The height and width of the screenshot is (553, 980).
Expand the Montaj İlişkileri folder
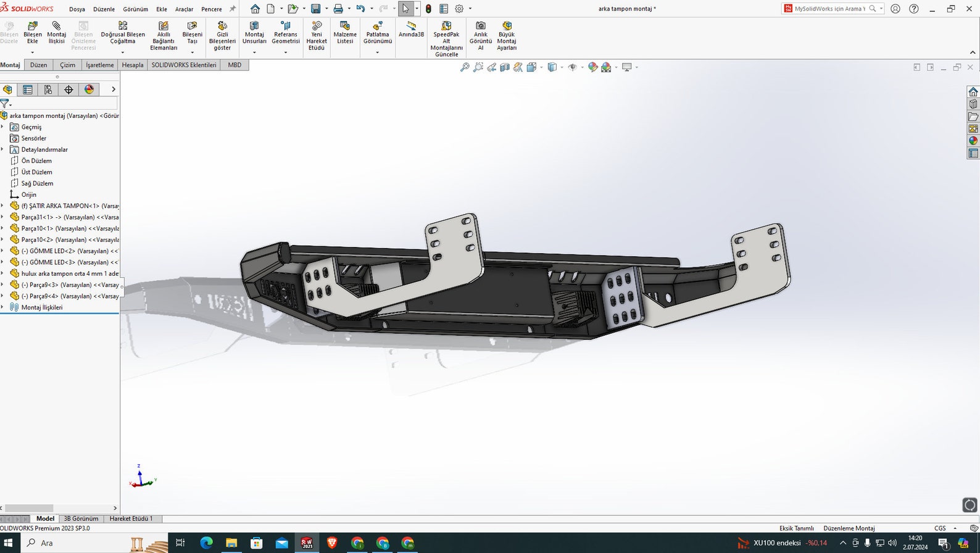tap(2, 307)
